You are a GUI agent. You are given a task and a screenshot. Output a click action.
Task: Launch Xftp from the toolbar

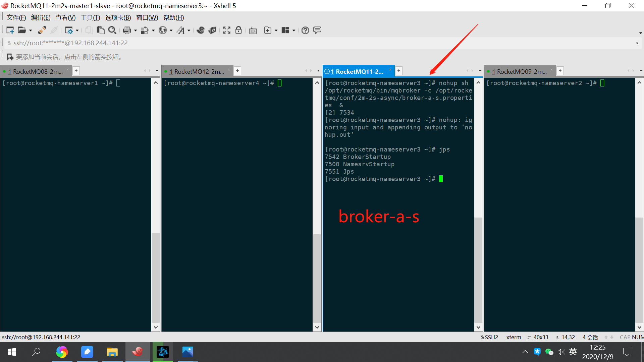click(x=201, y=30)
